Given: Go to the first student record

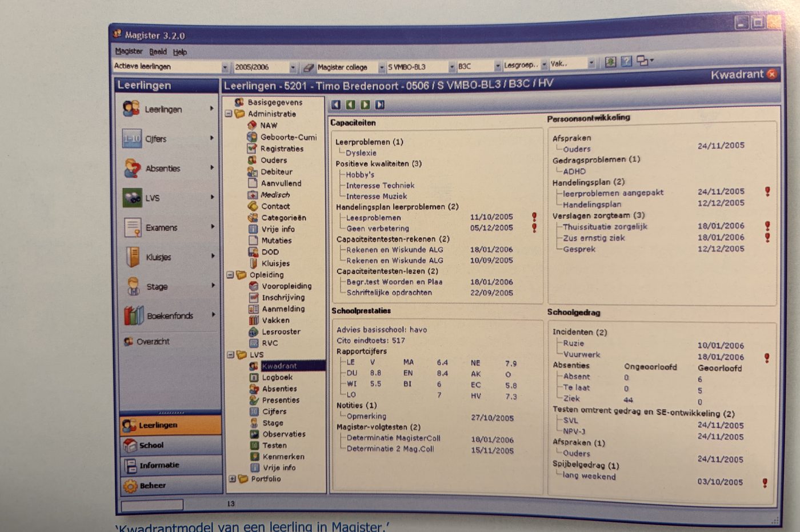Looking at the screenshot, I should coord(336,105).
